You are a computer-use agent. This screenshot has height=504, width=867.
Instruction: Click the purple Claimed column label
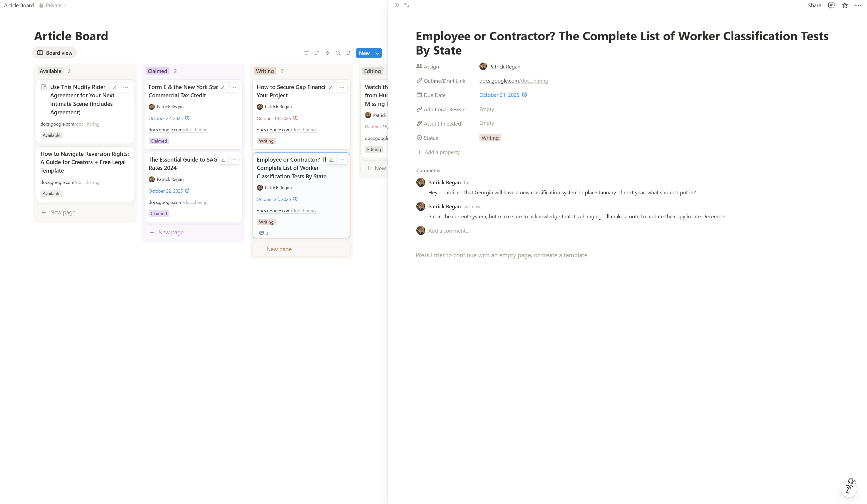point(157,71)
